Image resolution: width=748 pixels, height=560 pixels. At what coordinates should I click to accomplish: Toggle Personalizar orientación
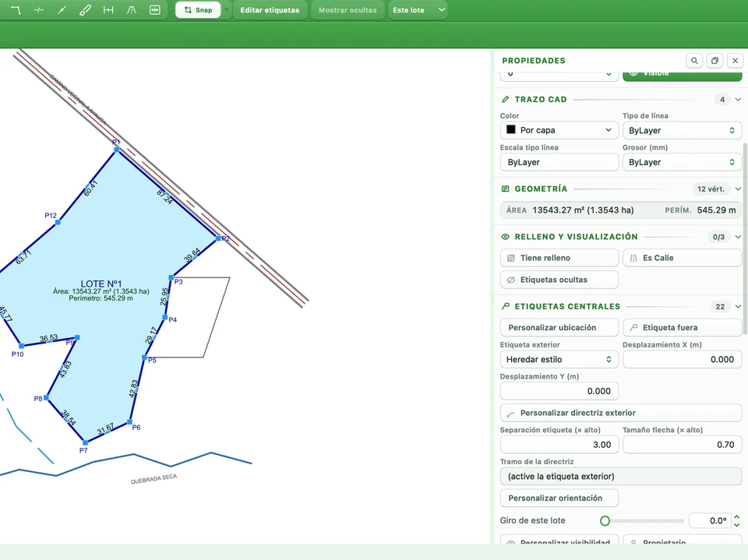click(559, 498)
